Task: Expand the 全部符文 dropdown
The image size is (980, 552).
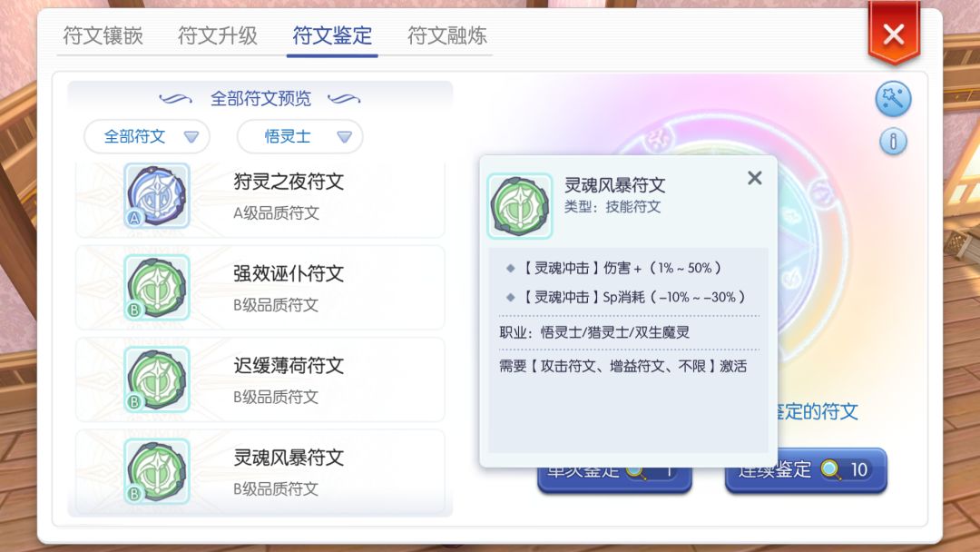Action: 147,137
